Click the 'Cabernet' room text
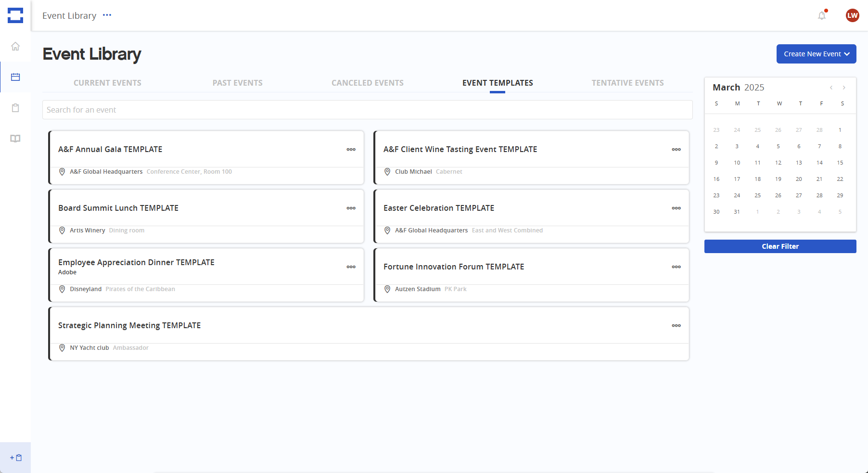This screenshot has width=868, height=473. click(x=449, y=172)
